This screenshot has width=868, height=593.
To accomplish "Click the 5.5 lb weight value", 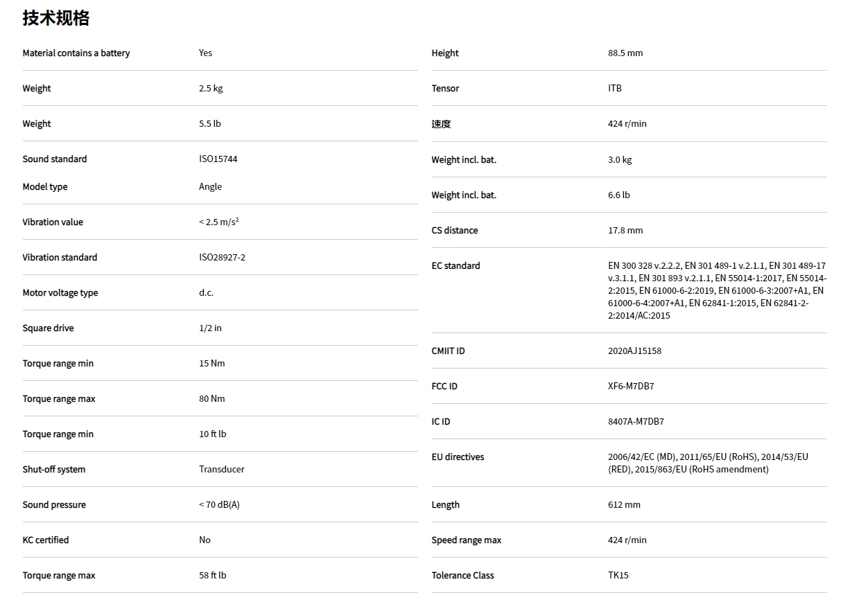I will tap(210, 124).
